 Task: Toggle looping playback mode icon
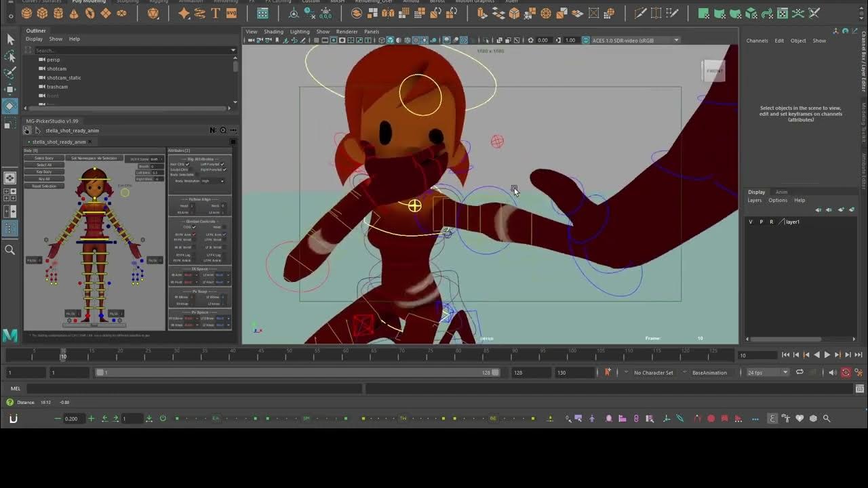click(800, 372)
